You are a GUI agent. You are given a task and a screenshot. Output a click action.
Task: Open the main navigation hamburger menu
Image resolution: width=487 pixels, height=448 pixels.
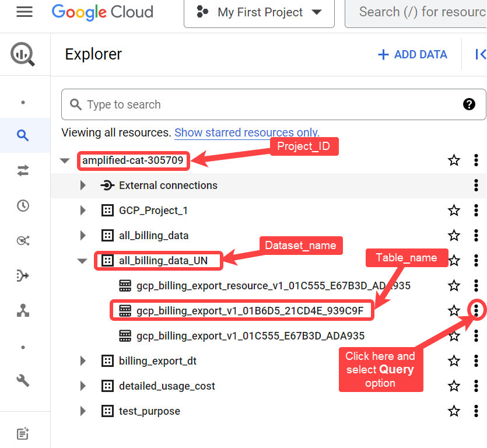[x=24, y=12]
